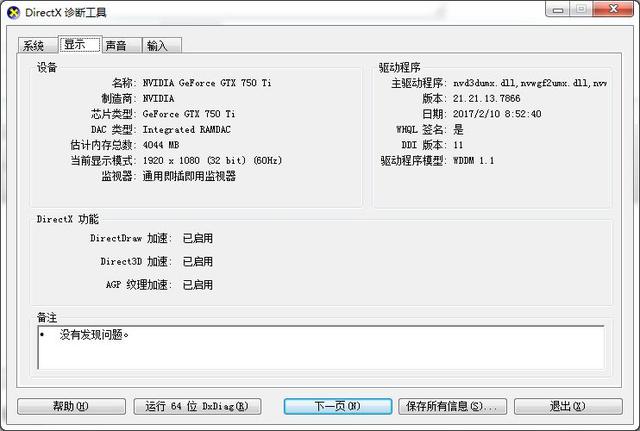Open the 声音 tab

(x=122, y=45)
